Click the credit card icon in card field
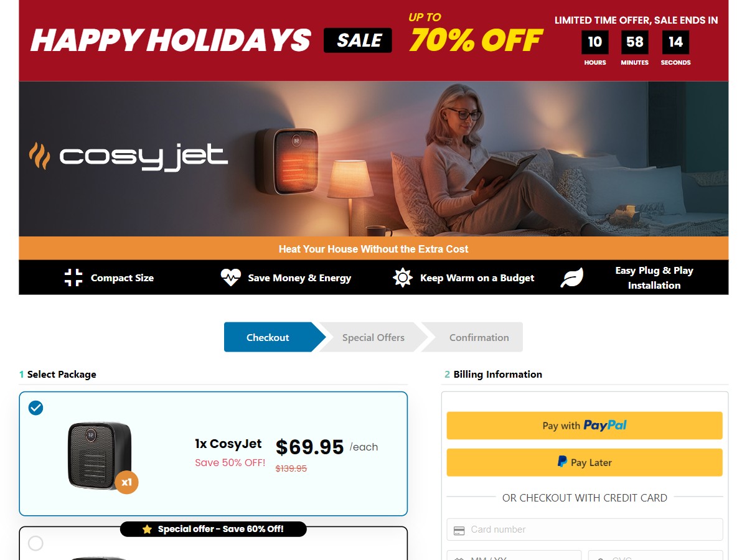 pos(459,531)
